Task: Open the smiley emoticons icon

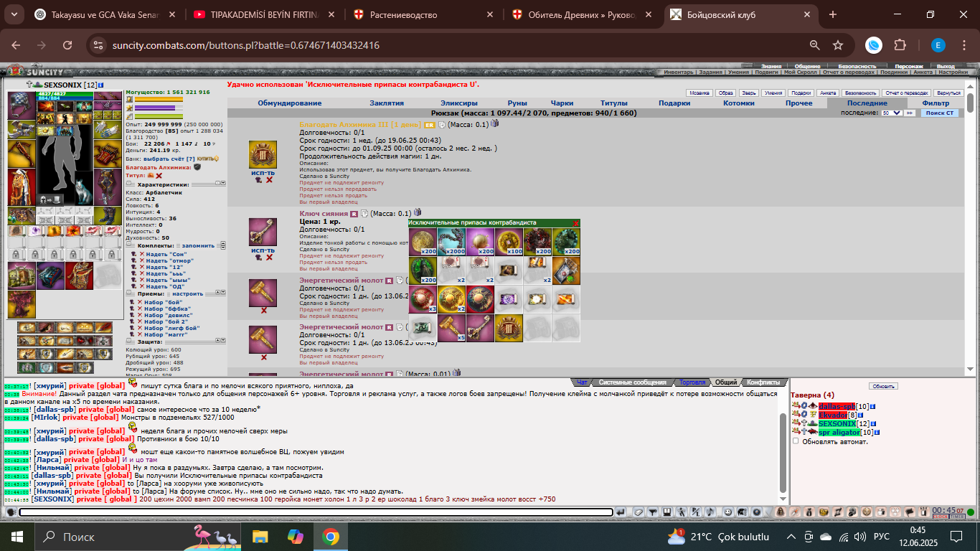Action: (728, 512)
